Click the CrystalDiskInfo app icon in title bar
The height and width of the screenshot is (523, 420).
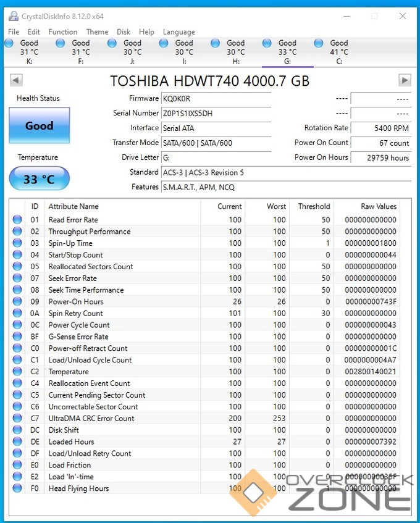[12, 17]
